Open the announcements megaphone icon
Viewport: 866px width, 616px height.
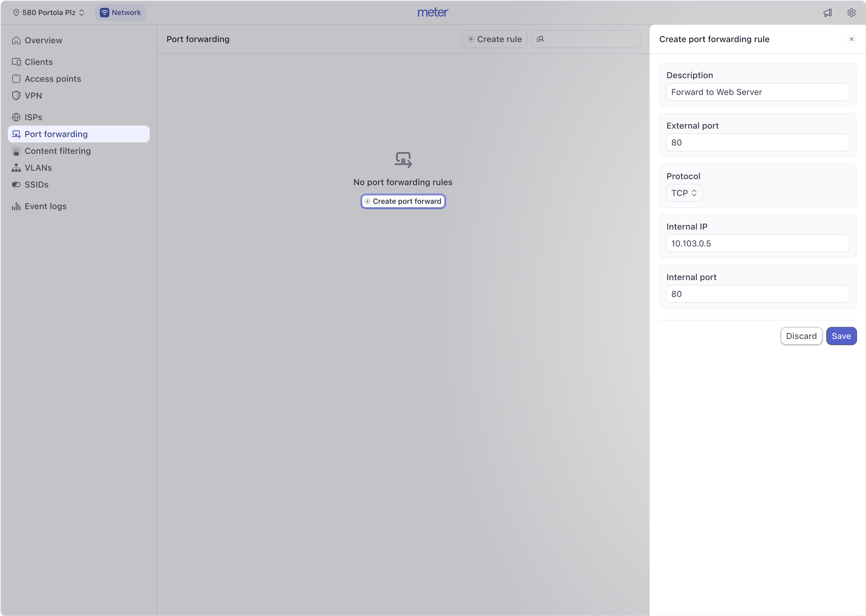click(x=828, y=13)
